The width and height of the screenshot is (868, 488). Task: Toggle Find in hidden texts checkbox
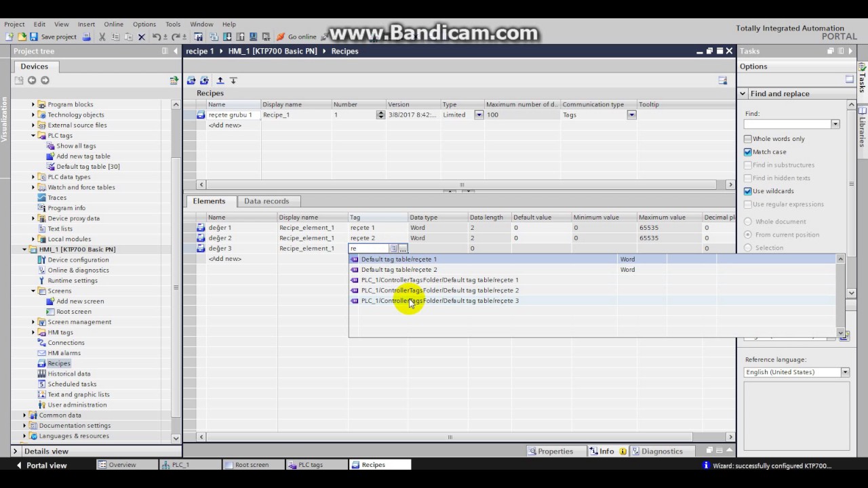coord(748,178)
